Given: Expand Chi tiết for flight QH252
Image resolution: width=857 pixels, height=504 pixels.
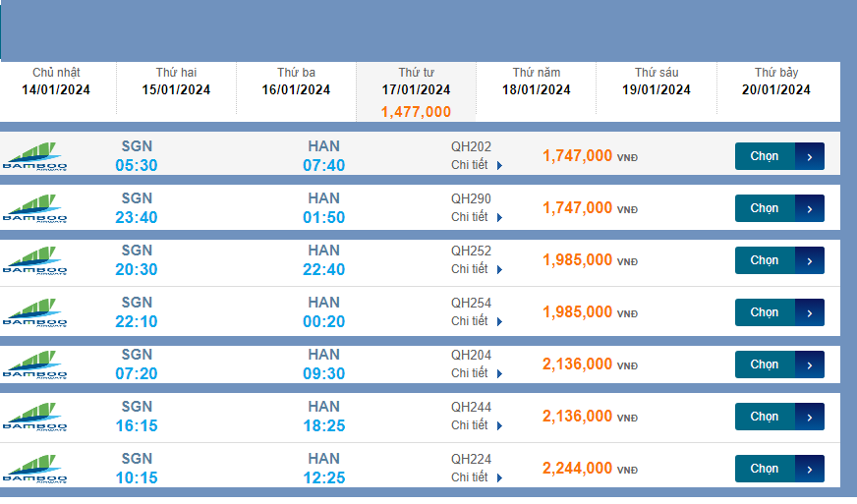Looking at the screenshot, I should pyautogui.click(x=477, y=269).
